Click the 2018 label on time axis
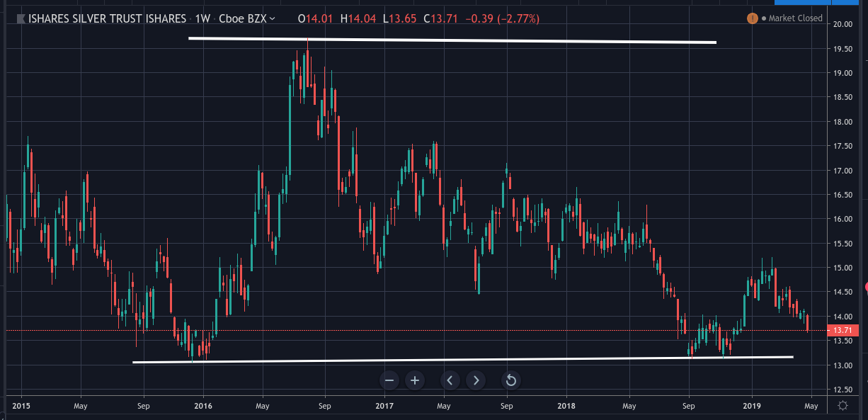Viewport: 868px width, 420px height. (x=566, y=406)
